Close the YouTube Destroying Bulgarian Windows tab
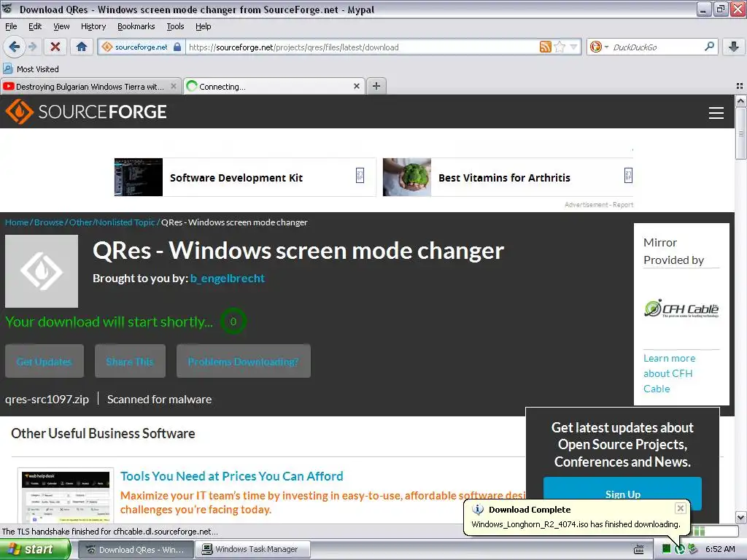This screenshot has width=747, height=560. point(174,86)
